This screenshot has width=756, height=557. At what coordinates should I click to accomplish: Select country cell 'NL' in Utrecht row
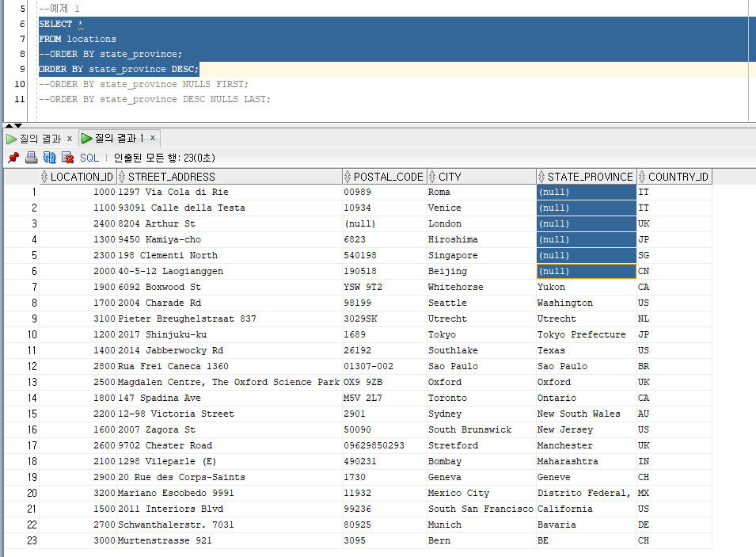674,319
